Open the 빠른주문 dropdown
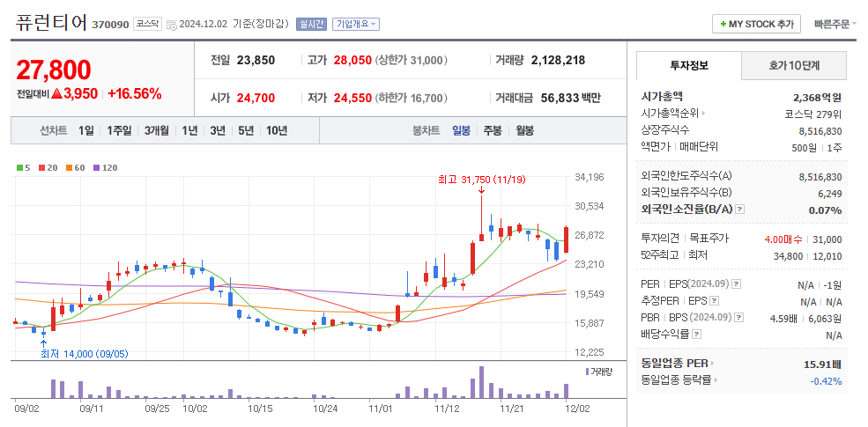 835,24
